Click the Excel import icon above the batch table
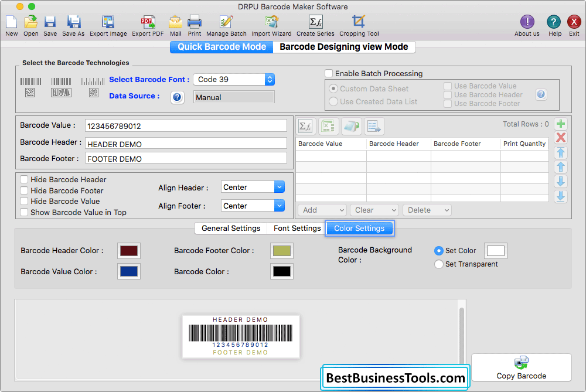The height and width of the screenshot is (392, 586). pos(328,127)
